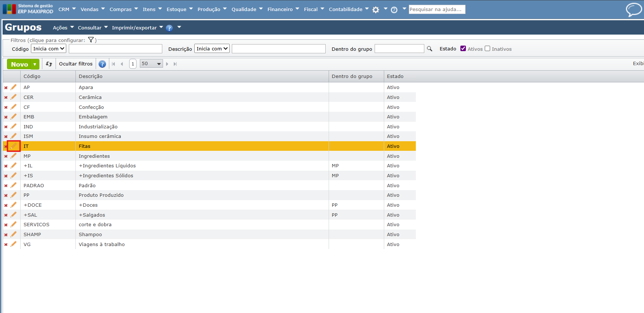Open the Imprimir/exportar menu
644x313 pixels.
[137, 28]
